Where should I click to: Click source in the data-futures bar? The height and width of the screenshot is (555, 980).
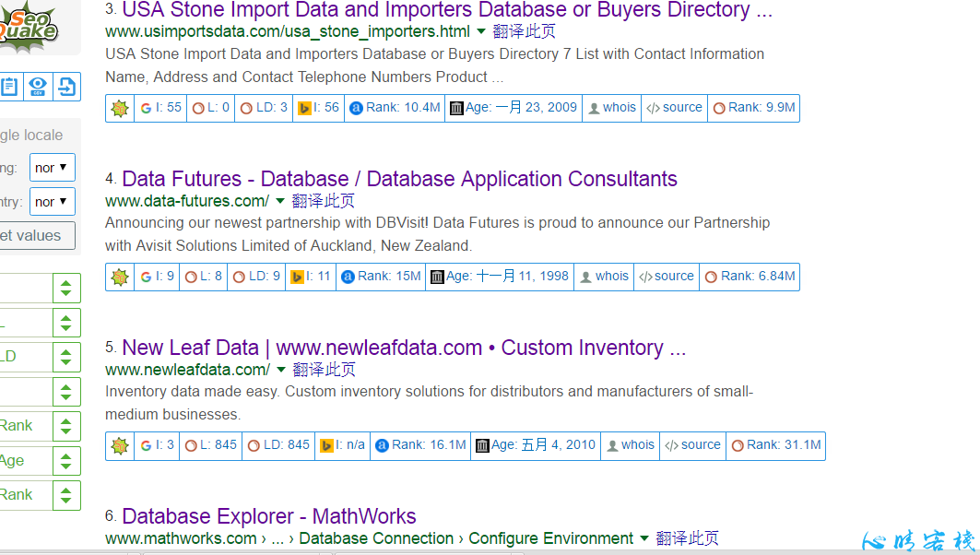[667, 277]
